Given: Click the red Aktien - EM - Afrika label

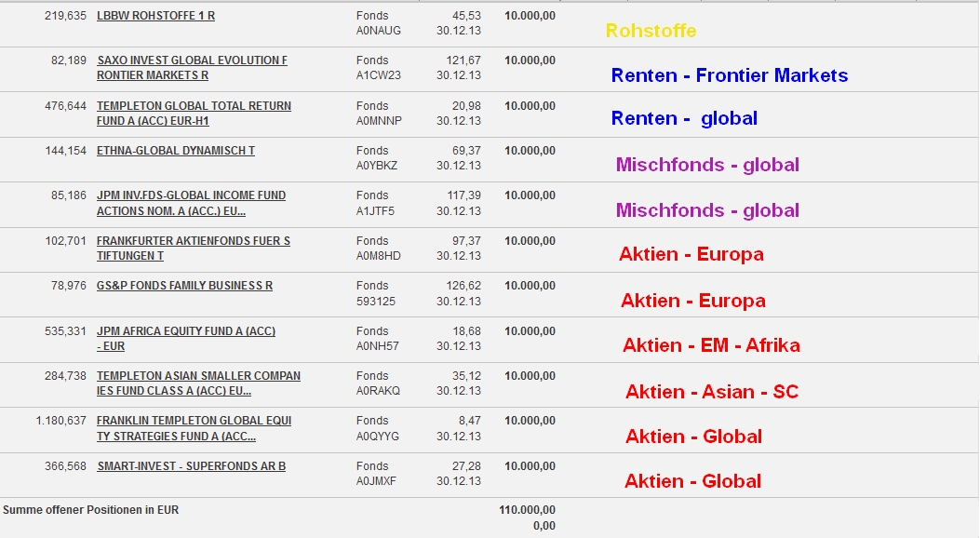Looking at the screenshot, I should [711, 345].
